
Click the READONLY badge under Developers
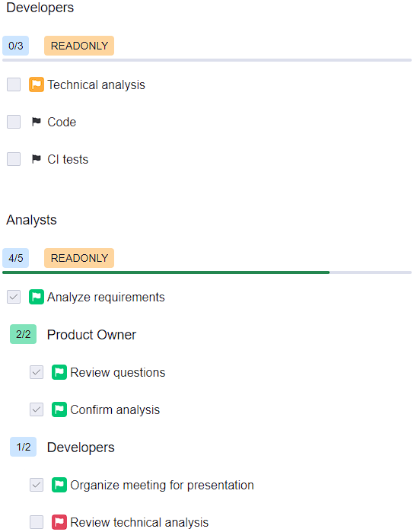[79, 46]
